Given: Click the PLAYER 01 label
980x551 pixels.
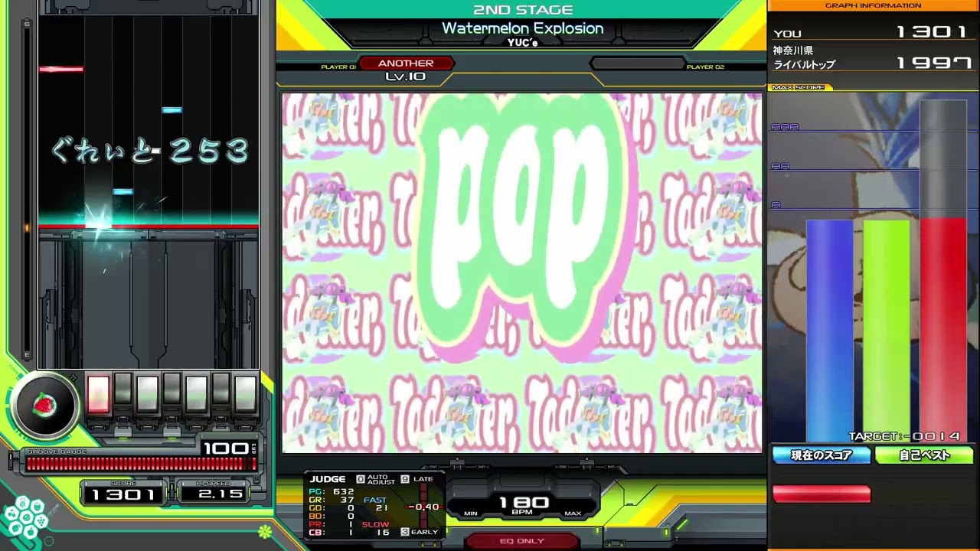Looking at the screenshot, I should click(338, 67).
